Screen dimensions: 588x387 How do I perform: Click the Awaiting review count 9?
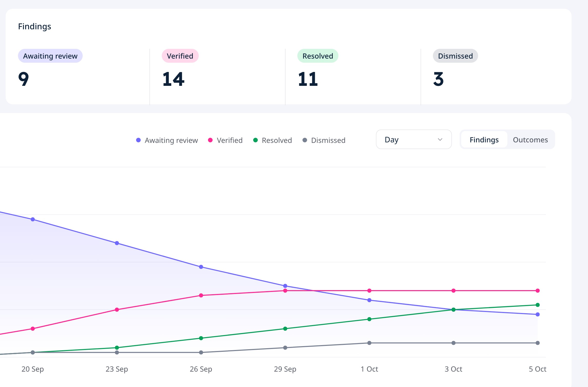click(x=24, y=79)
